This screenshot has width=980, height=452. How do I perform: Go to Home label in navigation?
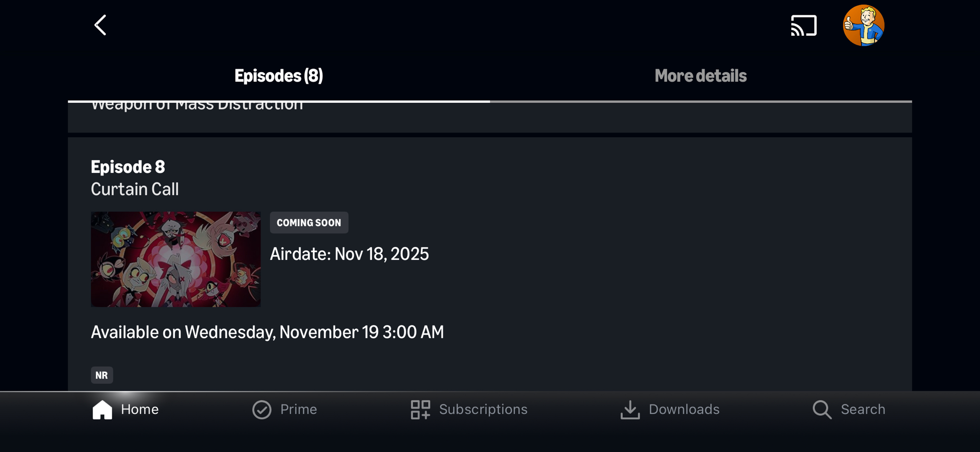pos(140,409)
